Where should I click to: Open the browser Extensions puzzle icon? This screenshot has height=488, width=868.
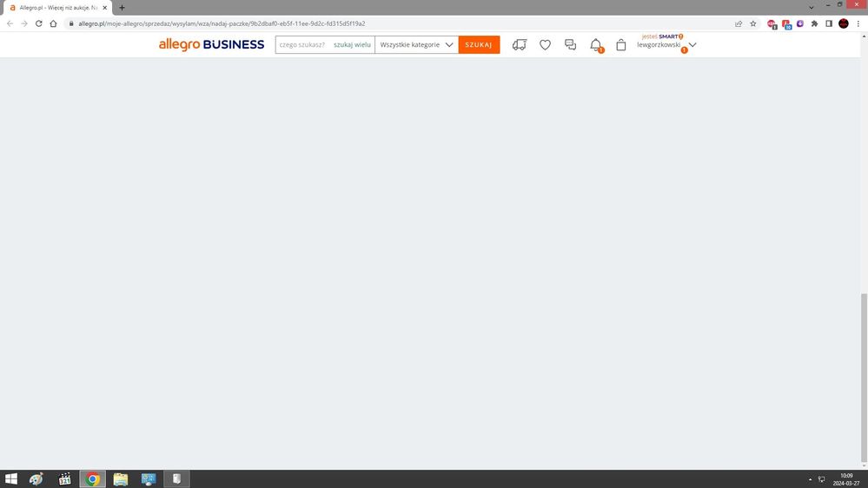814,23
